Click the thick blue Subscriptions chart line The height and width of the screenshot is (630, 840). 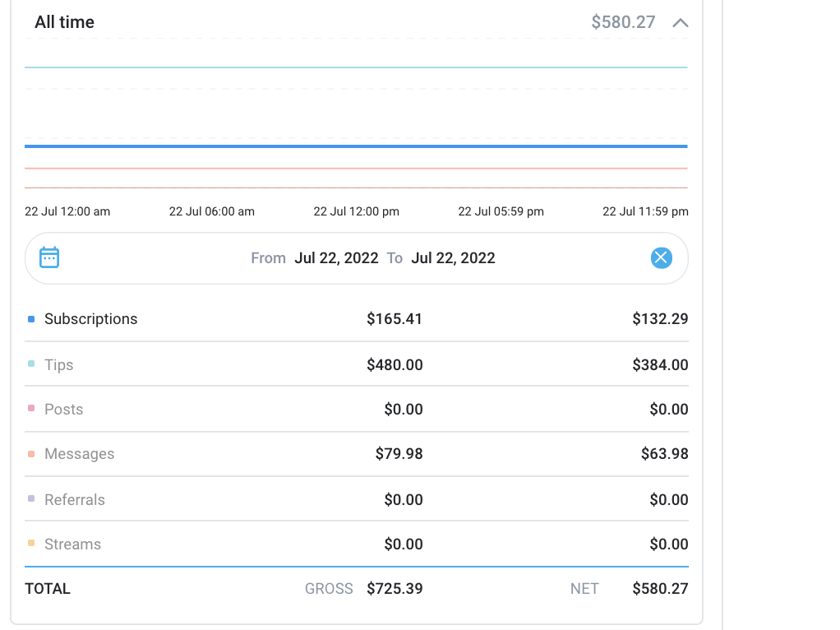[356, 146]
